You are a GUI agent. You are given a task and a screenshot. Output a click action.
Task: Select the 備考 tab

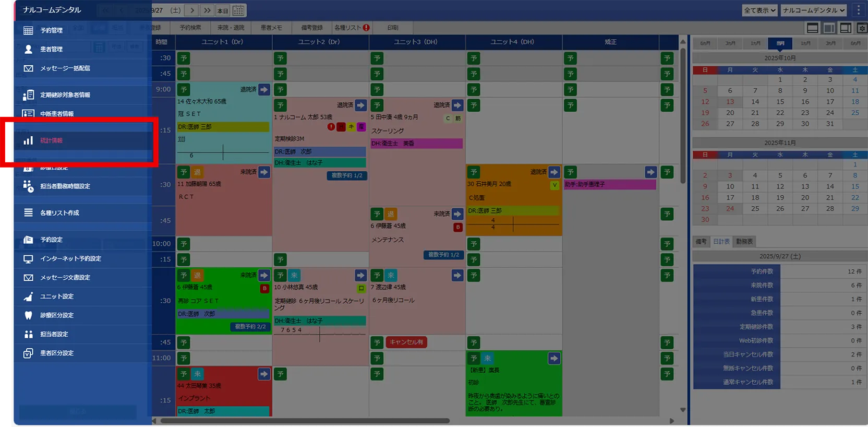click(x=701, y=242)
